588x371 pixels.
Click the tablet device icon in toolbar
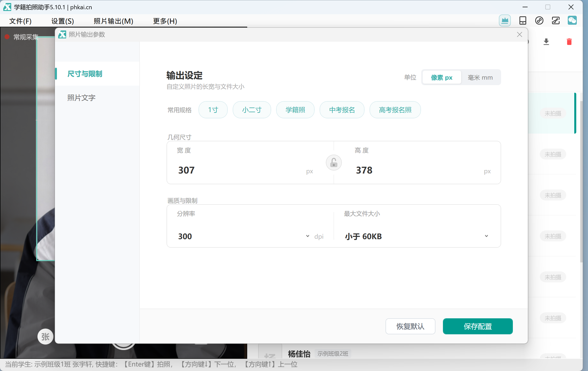tap(523, 20)
